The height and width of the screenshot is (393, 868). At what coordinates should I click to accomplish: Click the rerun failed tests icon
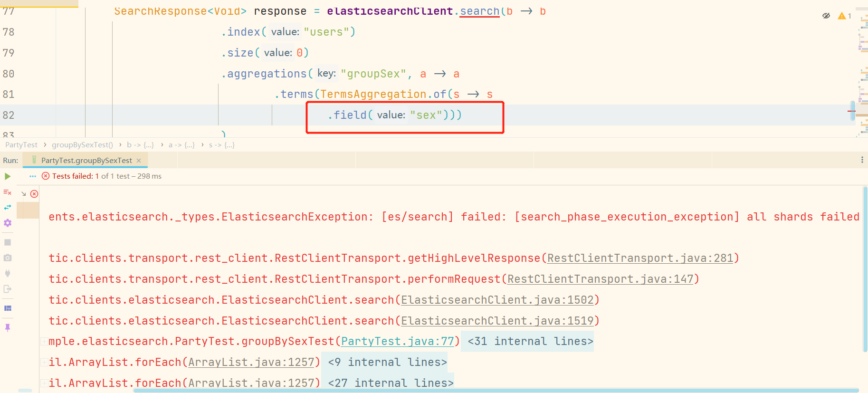(8, 192)
